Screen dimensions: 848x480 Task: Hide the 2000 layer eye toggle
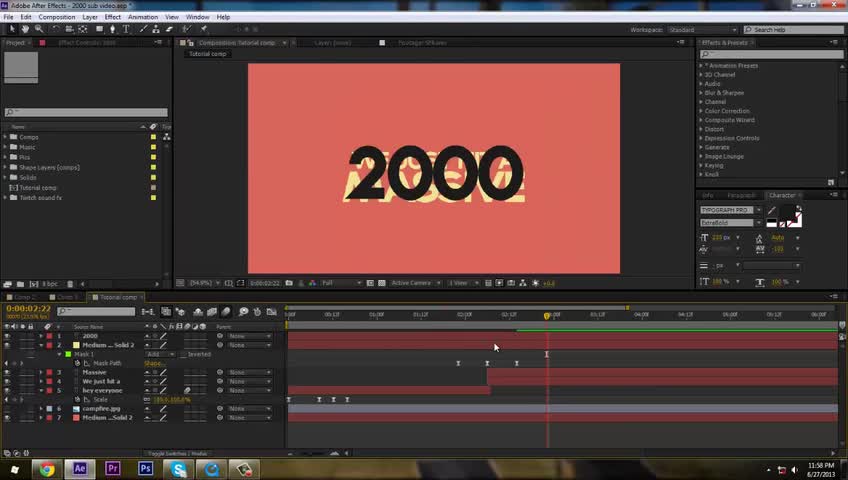7,336
